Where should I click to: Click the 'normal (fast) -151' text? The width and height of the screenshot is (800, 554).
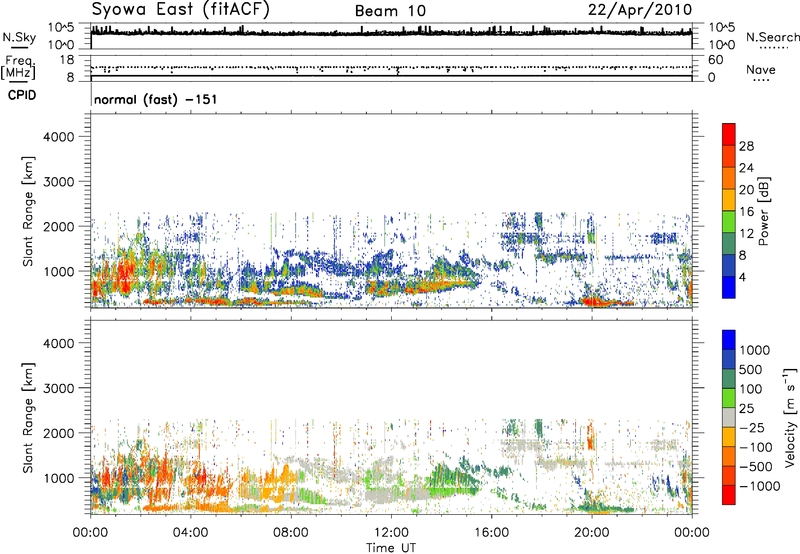pyautogui.click(x=156, y=99)
